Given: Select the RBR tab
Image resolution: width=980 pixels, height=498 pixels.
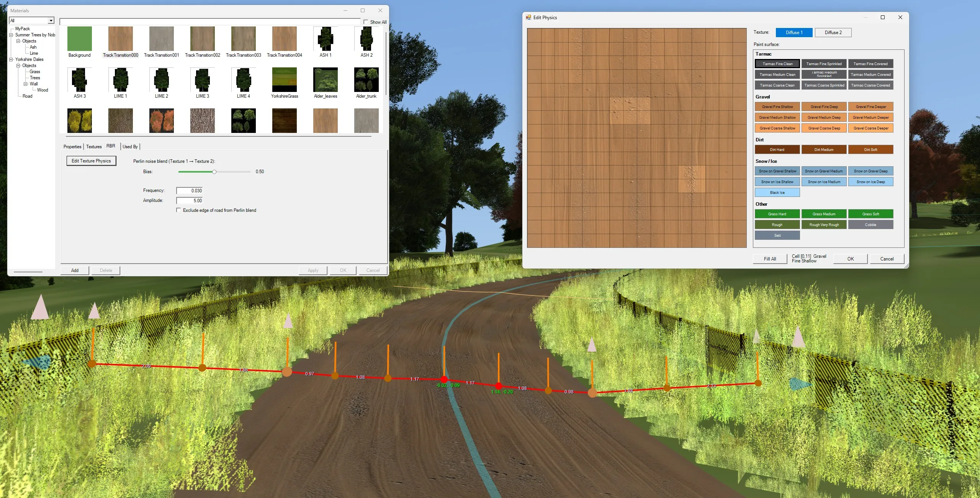Looking at the screenshot, I should click(111, 146).
